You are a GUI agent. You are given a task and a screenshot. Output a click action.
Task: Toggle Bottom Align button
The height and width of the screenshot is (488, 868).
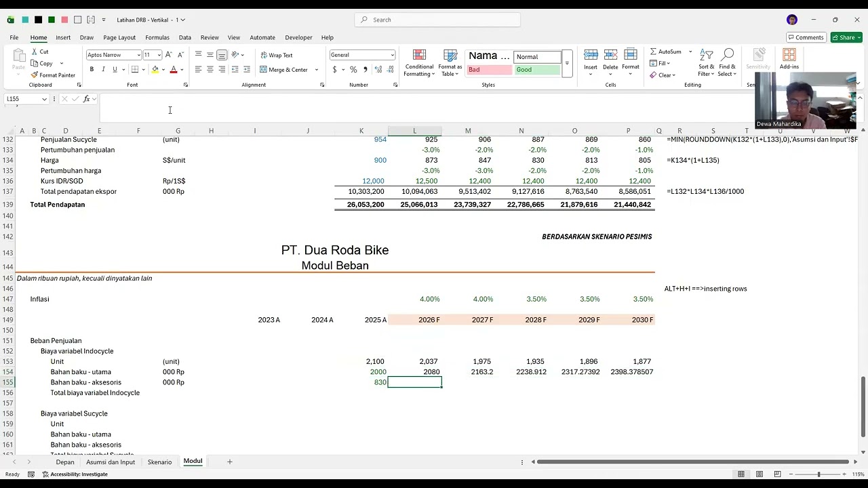pos(222,55)
